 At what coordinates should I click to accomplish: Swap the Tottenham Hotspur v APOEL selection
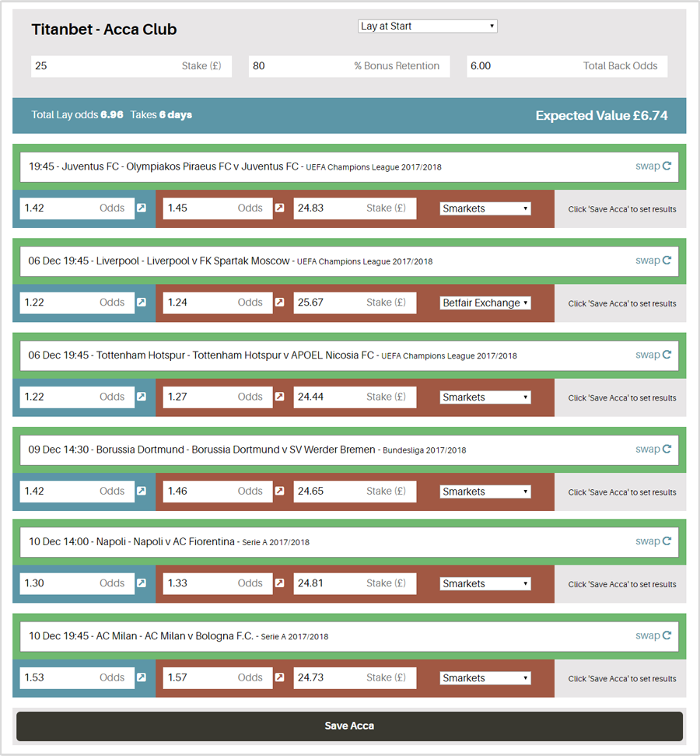point(653,355)
